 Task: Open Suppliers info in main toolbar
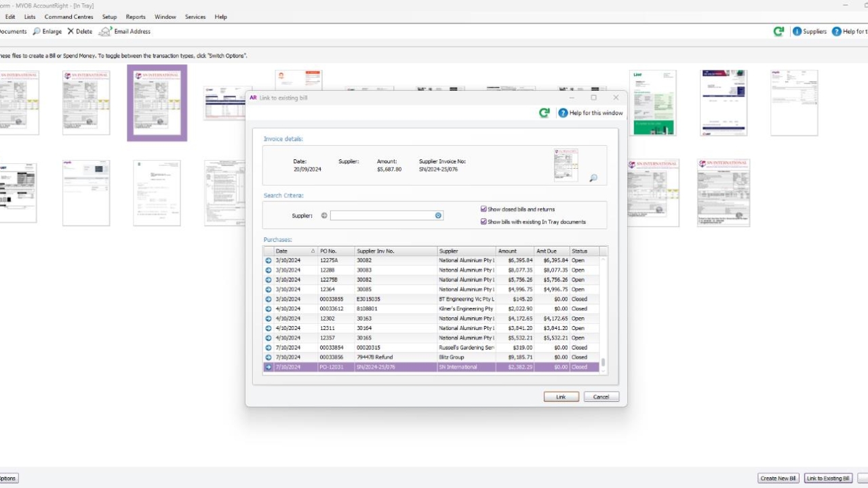[810, 32]
